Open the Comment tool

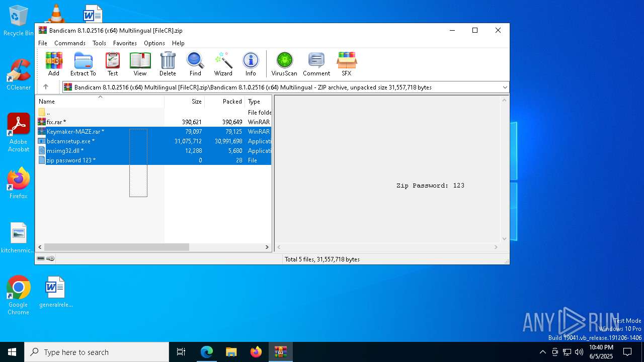(316, 64)
